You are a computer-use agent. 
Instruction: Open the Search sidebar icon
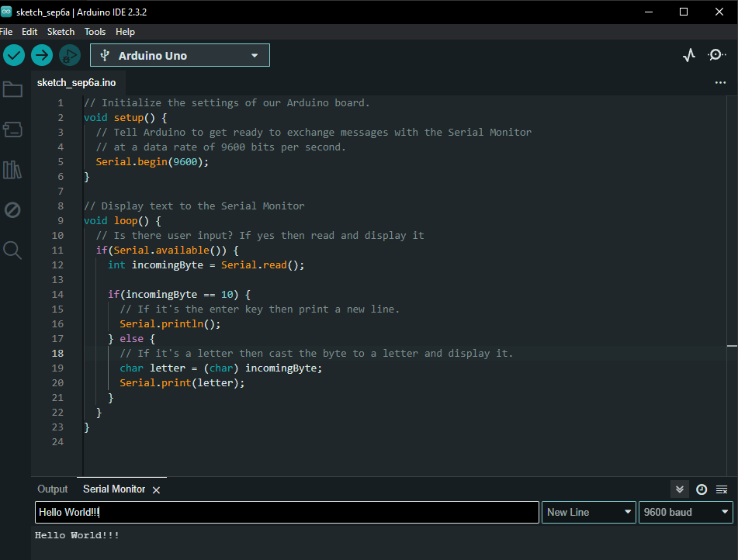coord(12,251)
